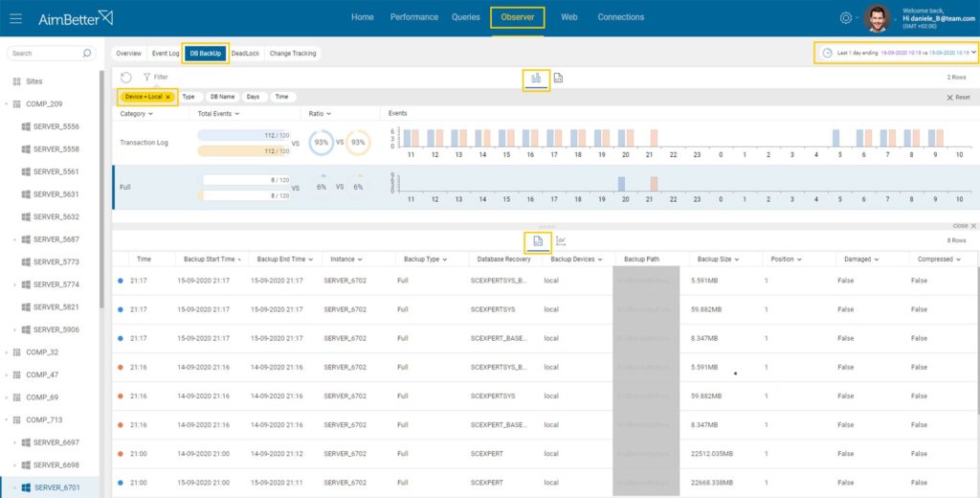This screenshot has width=980, height=498.
Task: Click the Transaction Log 93% blue ratio ring
Action: coord(322,143)
